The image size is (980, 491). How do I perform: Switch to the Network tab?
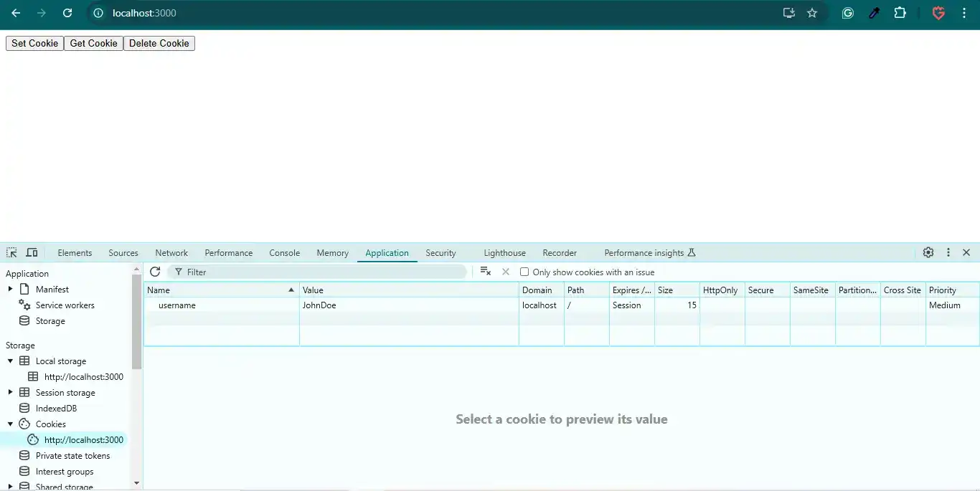pos(171,253)
